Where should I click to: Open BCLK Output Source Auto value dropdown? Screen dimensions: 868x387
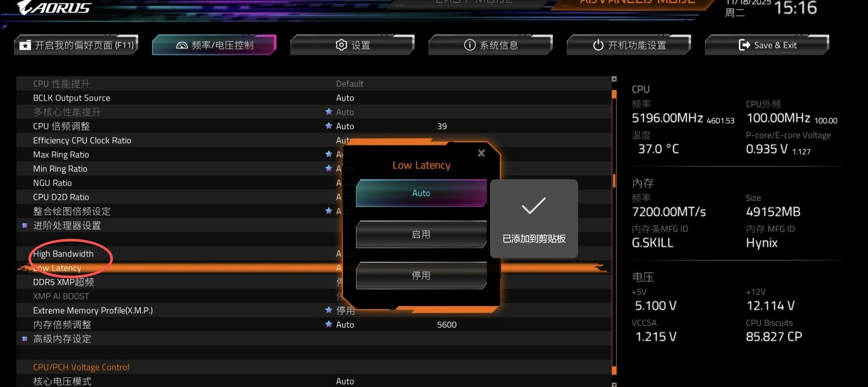coord(345,98)
